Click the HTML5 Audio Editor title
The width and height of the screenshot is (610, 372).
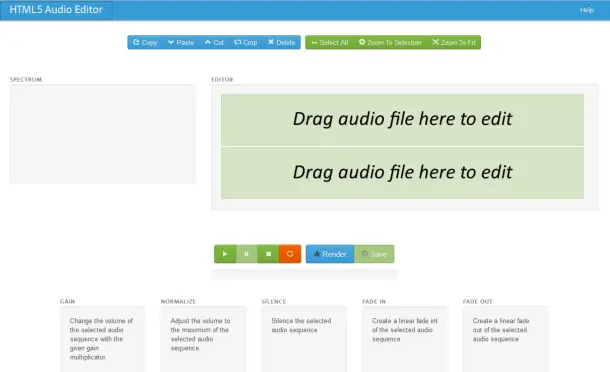point(56,10)
